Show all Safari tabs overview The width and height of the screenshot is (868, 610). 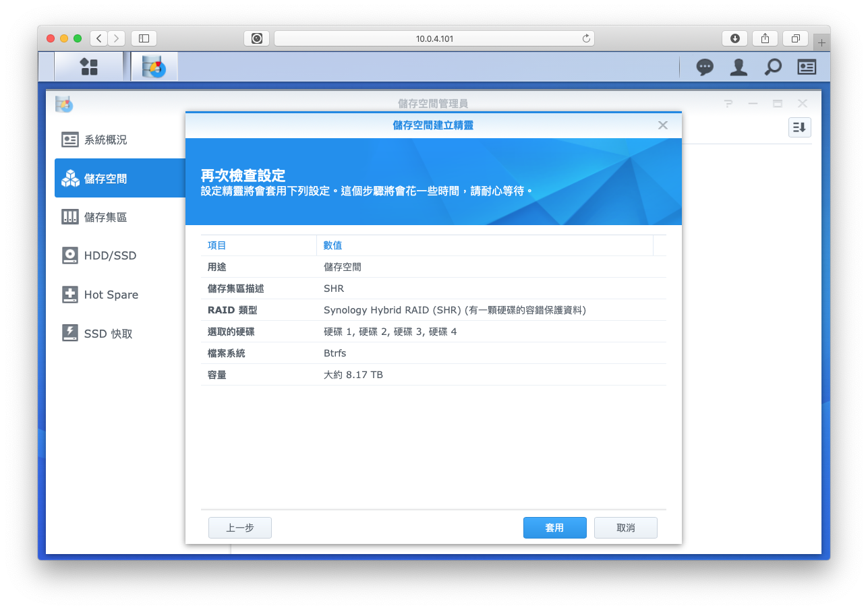coord(796,38)
